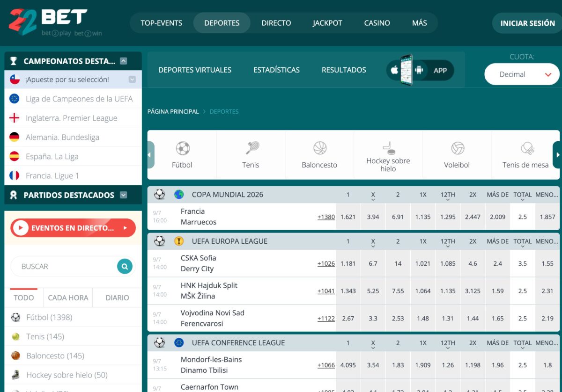Screen dimensions: 562x392
Task: Open the TOTAL dropdown in UEFA Conference League
Action: pos(523,348)
